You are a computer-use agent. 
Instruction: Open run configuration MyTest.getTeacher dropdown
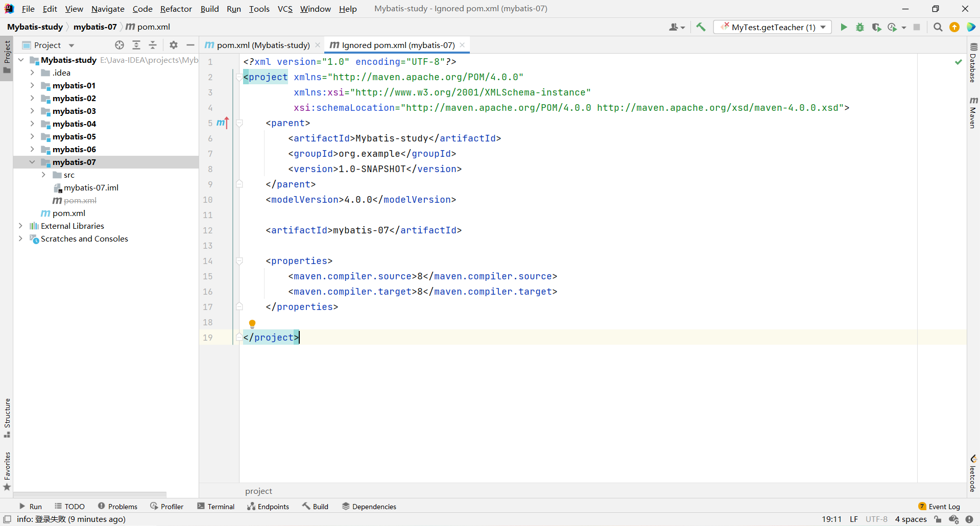(x=772, y=27)
